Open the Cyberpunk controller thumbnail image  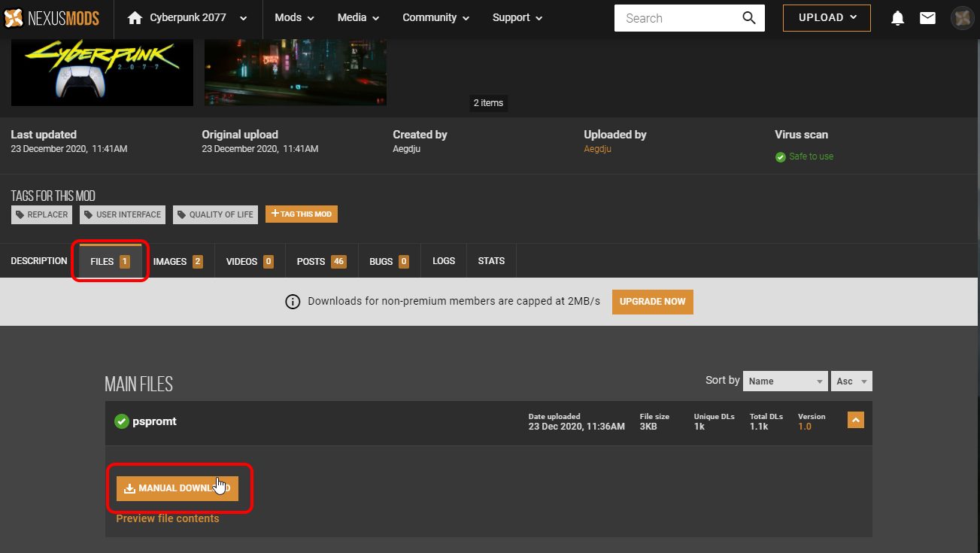click(102, 72)
